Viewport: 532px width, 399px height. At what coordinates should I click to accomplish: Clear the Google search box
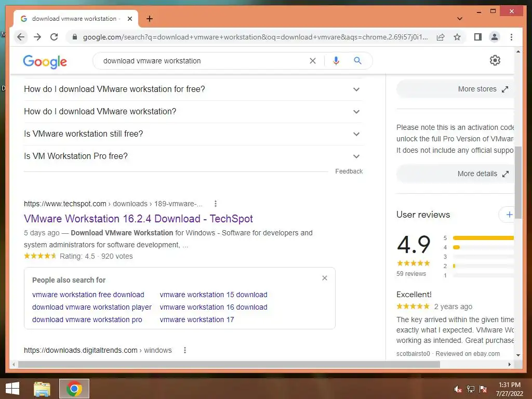(x=312, y=61)
